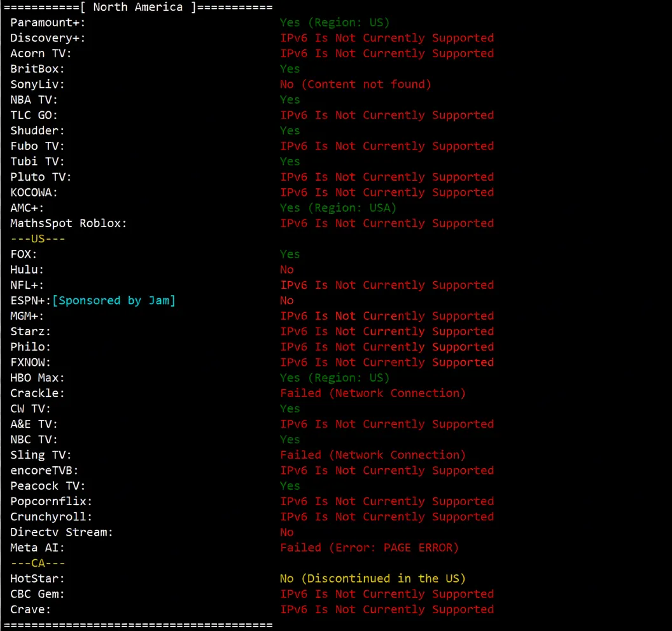This screenshot has width=672, height=631.
Task: Select the Sponsored by Jam text
Action: [x=115, y=300]
